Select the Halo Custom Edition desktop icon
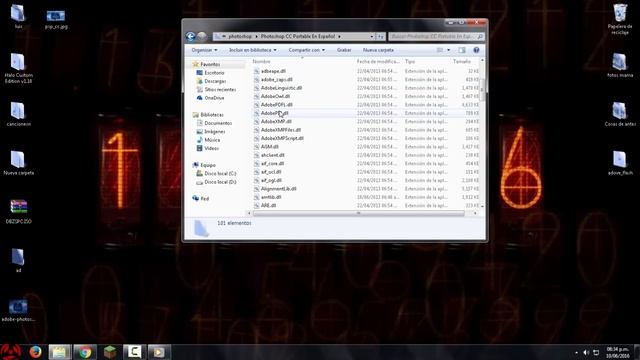The width and height of the screenshot is (640, 360). 18,68
